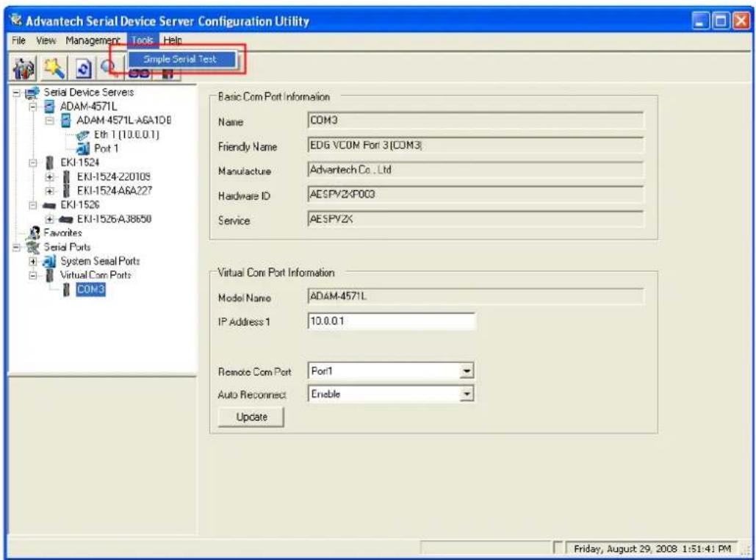Select Virtual Com Ports label
Image resolution: width=756 pixels, height=560 pixels.
tap(96, 276)
